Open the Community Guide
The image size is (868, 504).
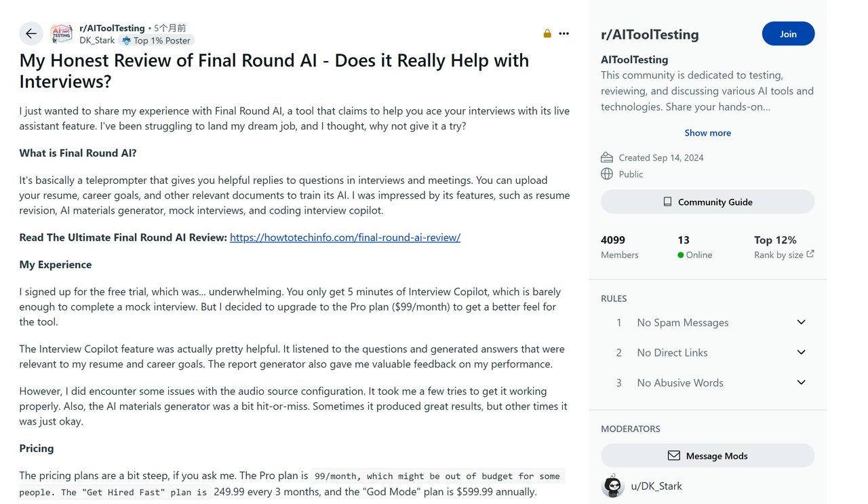[707, 201]
